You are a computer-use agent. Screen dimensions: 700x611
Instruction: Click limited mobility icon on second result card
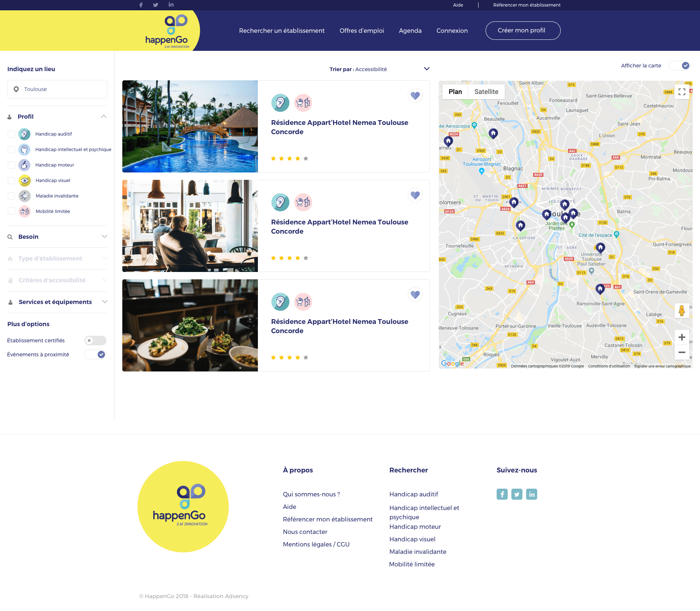[303, 202]
